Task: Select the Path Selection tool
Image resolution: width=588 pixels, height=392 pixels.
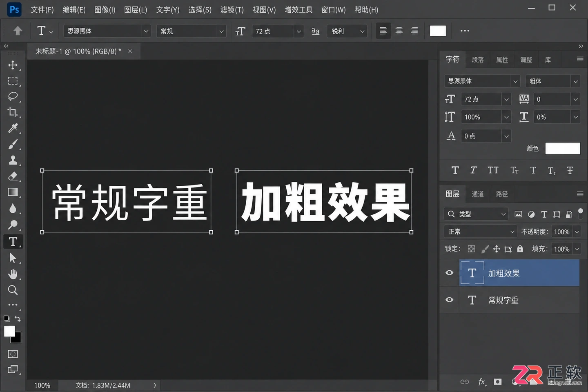Action: coord(13,258)
